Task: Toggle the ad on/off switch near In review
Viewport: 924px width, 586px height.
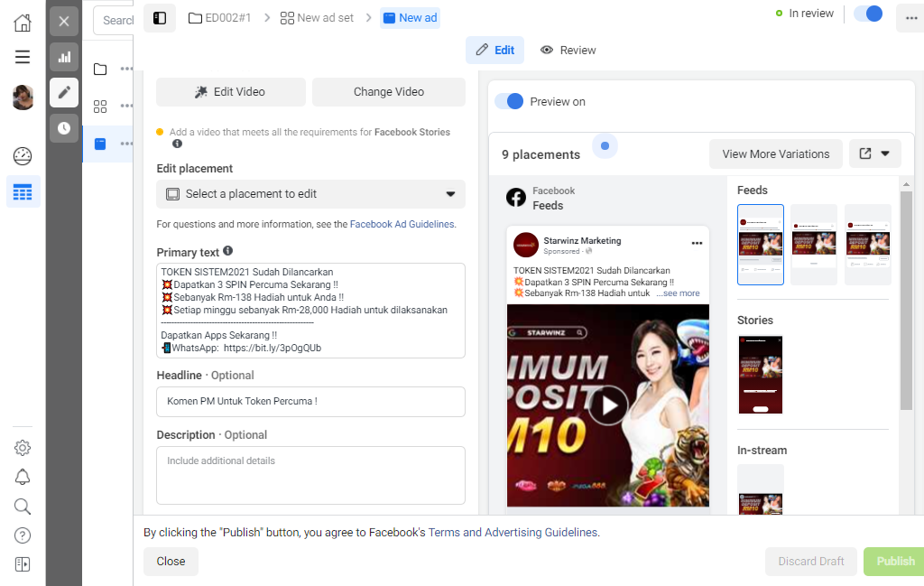Action: [868, 14]
